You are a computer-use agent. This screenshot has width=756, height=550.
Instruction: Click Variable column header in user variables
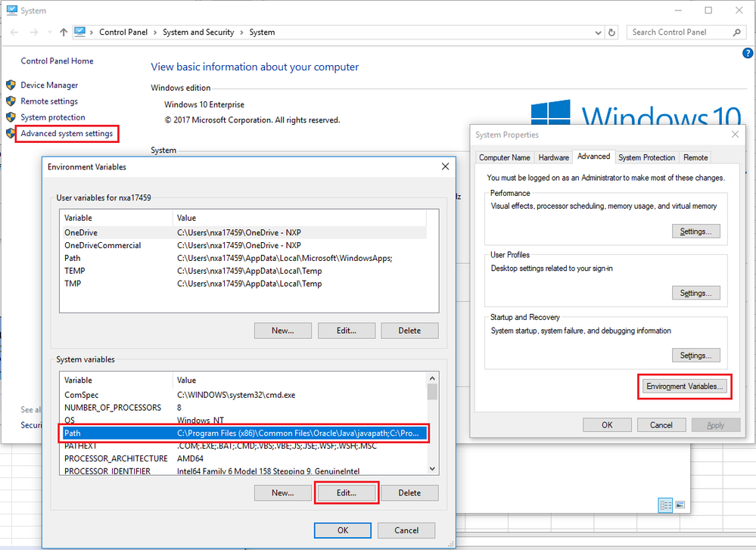tap(117, 218)
